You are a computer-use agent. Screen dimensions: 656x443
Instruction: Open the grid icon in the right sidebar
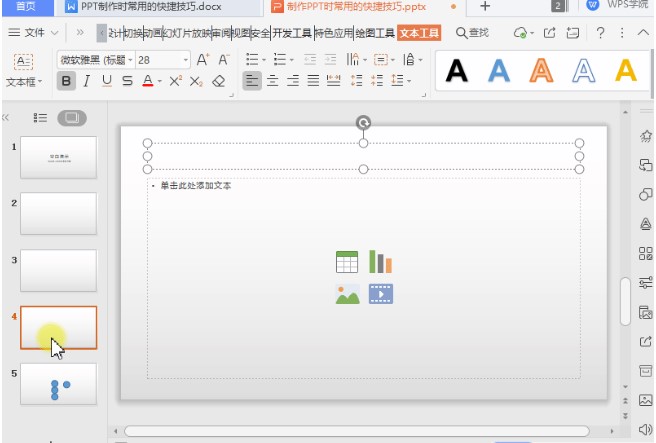pos(646,254)
